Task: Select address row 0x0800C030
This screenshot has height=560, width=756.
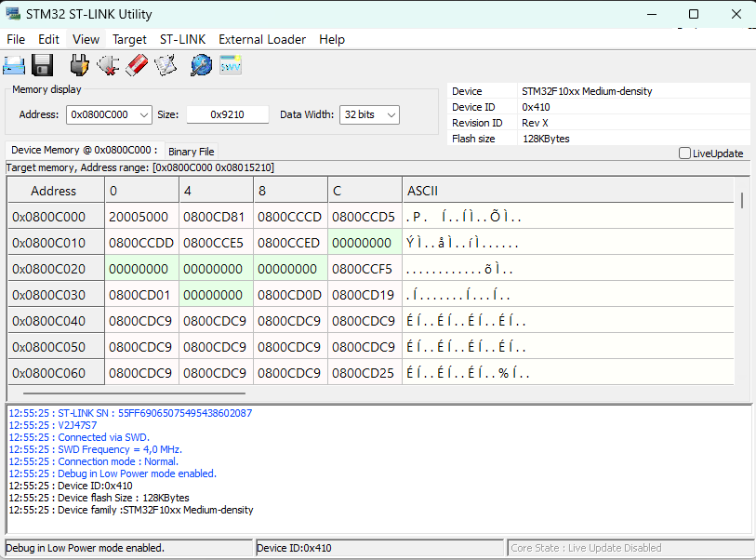Action: [x=56, y=295]
